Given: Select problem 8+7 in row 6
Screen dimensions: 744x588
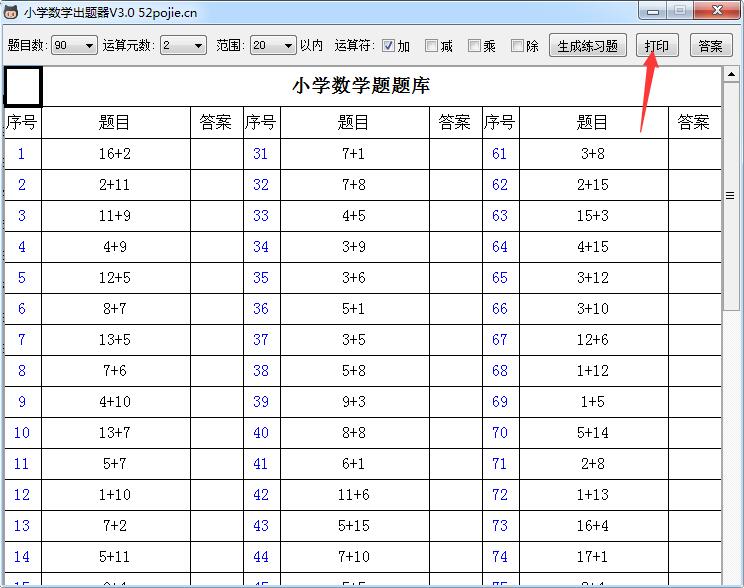Looking at the screenshot, I should pyautogui.click(x=115, y=309).
